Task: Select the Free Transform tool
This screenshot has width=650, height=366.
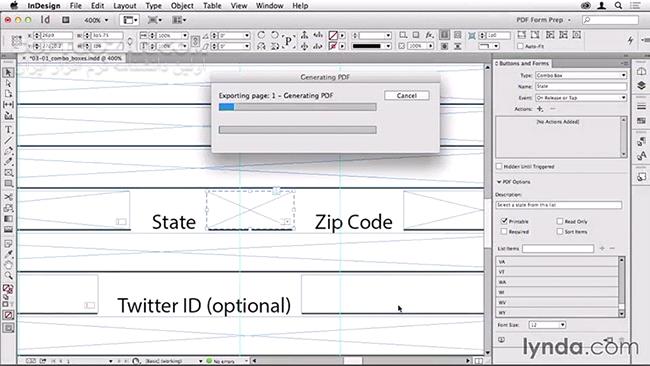Action: (8, 208)
